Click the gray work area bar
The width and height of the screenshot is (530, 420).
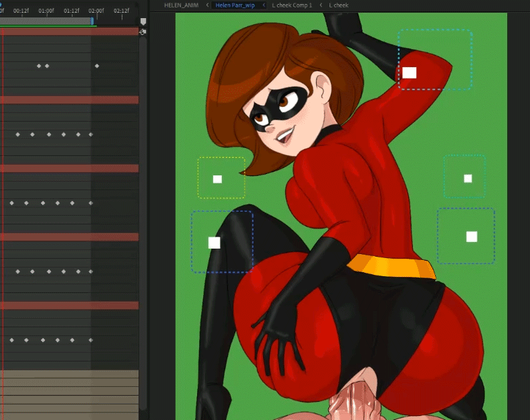click(x=46, y=22)
